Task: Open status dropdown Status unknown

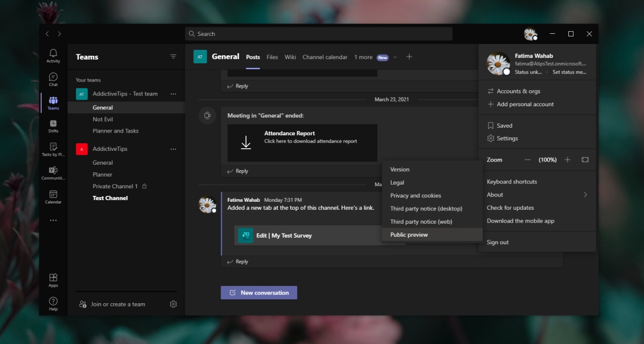Action: 531,72
